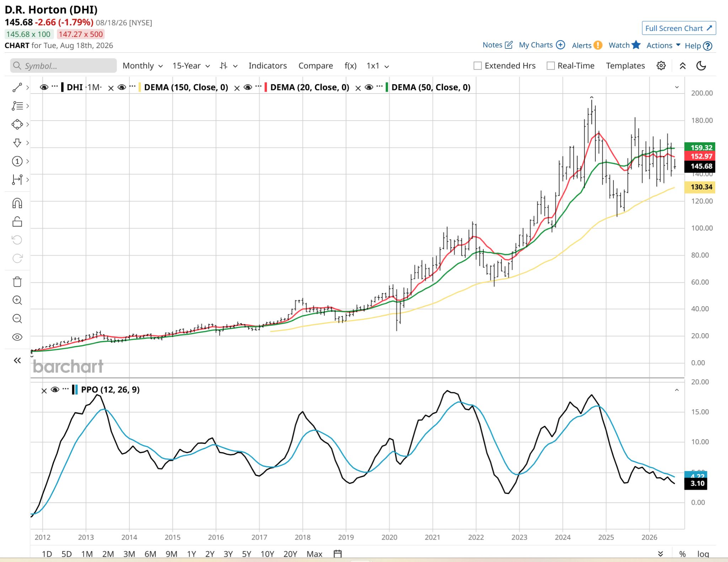
Task: Select the Max time range
Action: (x=315, y=554)
